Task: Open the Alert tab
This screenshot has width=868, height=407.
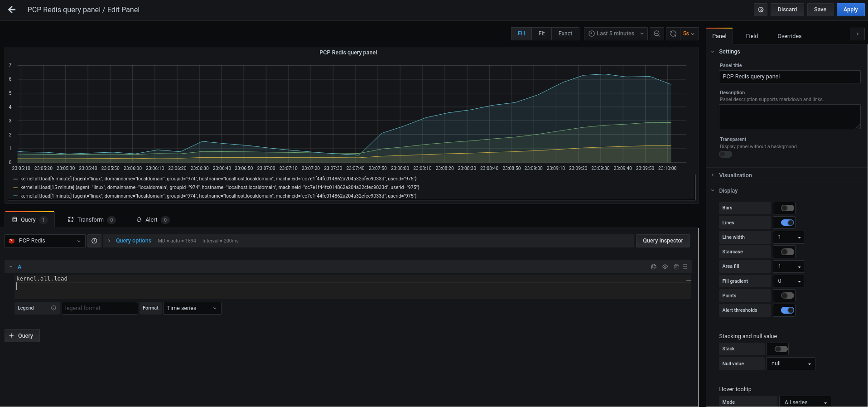Action: (x=153, y=220)
